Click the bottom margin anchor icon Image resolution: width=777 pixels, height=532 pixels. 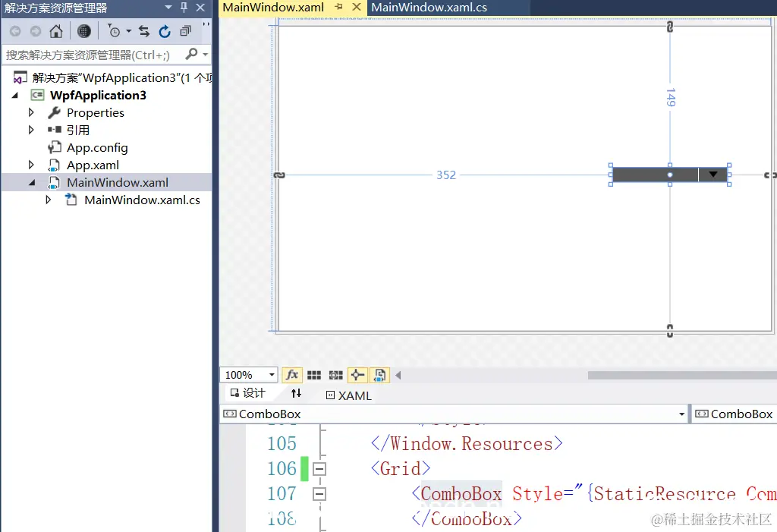670,331
